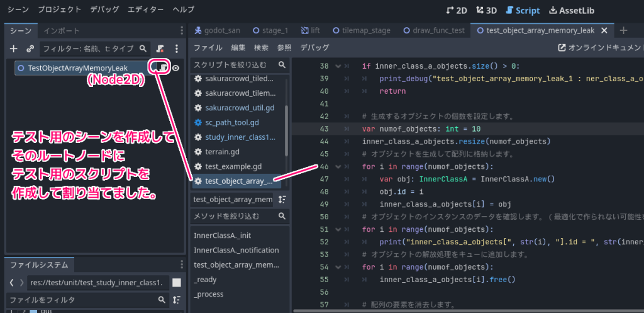644x313 pixels.
Task: Click the scene node filter field
Action: pyautogui.click(x=94, y=48)
